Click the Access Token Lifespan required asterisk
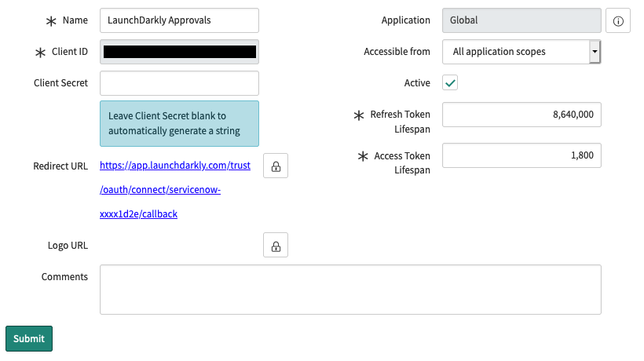This screenshot has width=644, height=361. pyautogui.click(x=363, y=156)
